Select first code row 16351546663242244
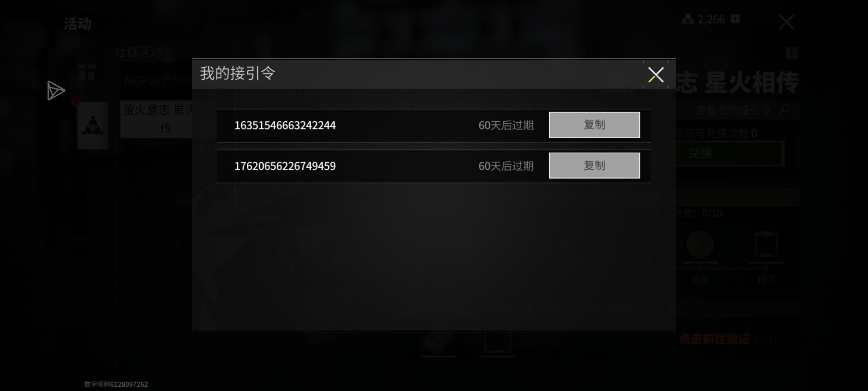This screenshot has width=868, height=391. (433, 125)
